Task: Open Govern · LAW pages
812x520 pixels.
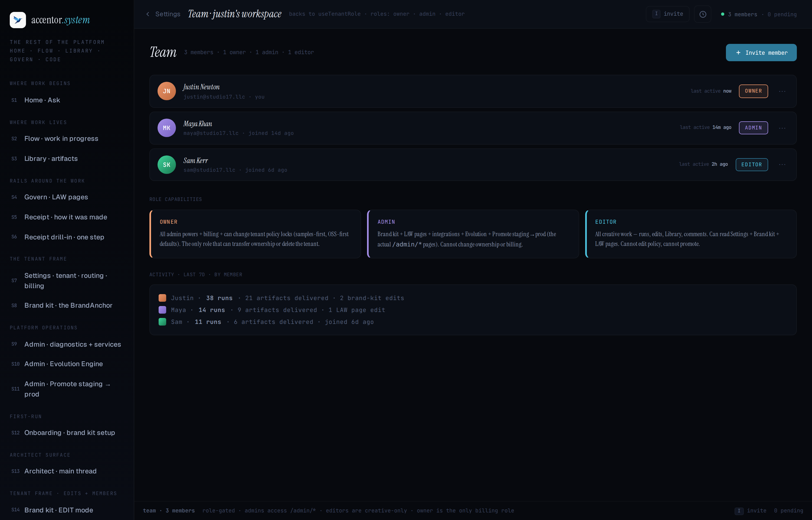Action: pyautogui.click(x=67, y=197)
